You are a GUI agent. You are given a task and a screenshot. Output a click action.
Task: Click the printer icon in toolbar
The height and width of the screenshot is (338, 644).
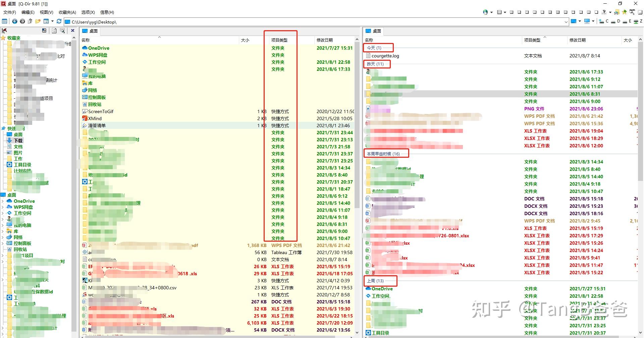(x=616, y=12)
